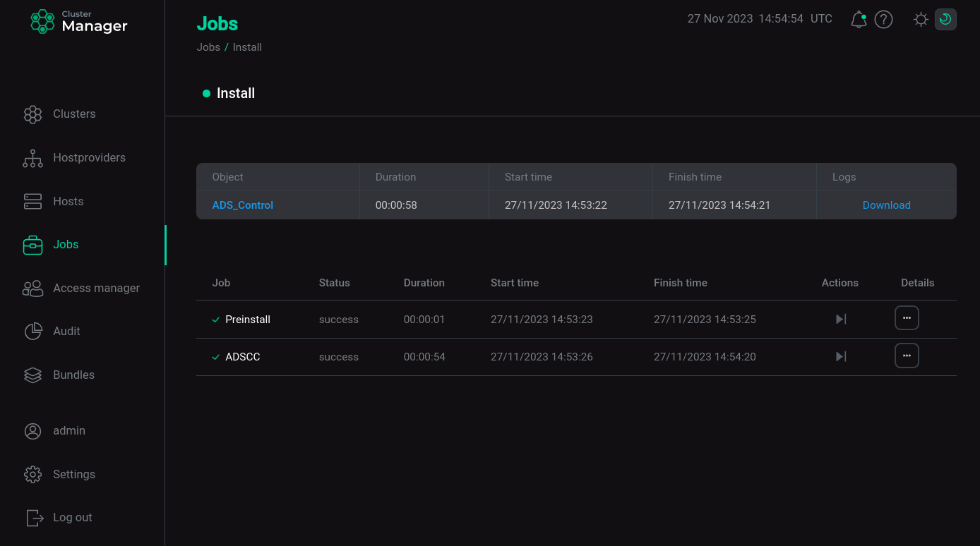Skip the Preinstall job action
Image resolution: width=980 pixels, height=546 pixels.
point(840,320)
